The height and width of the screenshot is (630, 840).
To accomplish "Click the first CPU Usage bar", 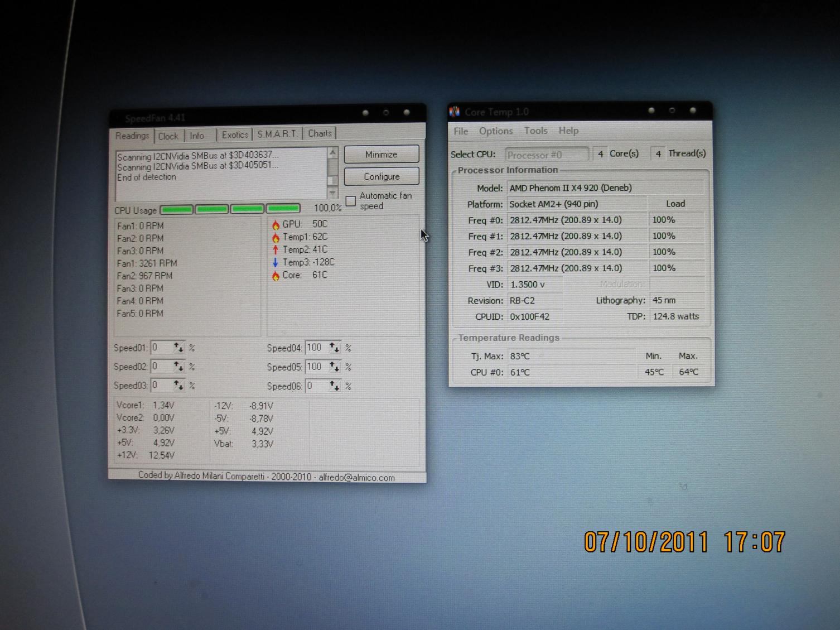I will 176,210.
